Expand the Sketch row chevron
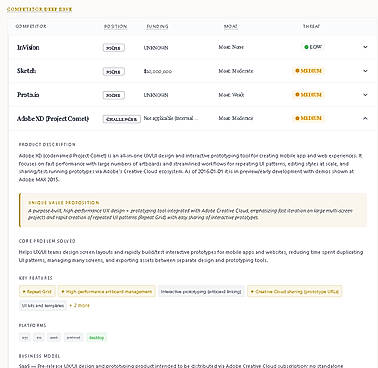Screen dimensions: 378x368 [365, 71]
